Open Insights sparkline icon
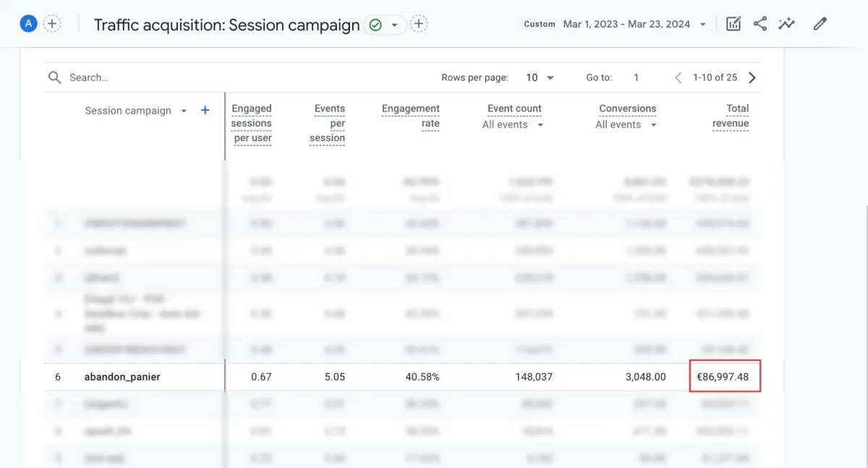 pos(786,24)
